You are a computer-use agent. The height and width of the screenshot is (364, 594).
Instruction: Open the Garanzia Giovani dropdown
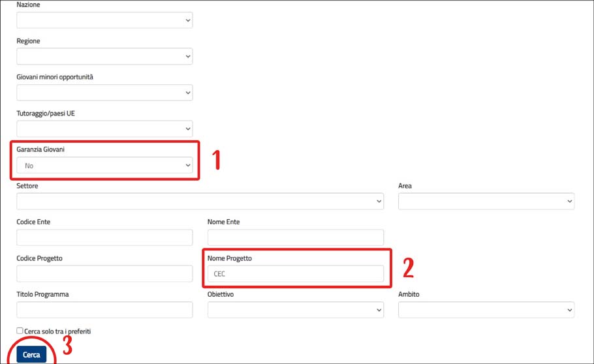tap(104, 165)
